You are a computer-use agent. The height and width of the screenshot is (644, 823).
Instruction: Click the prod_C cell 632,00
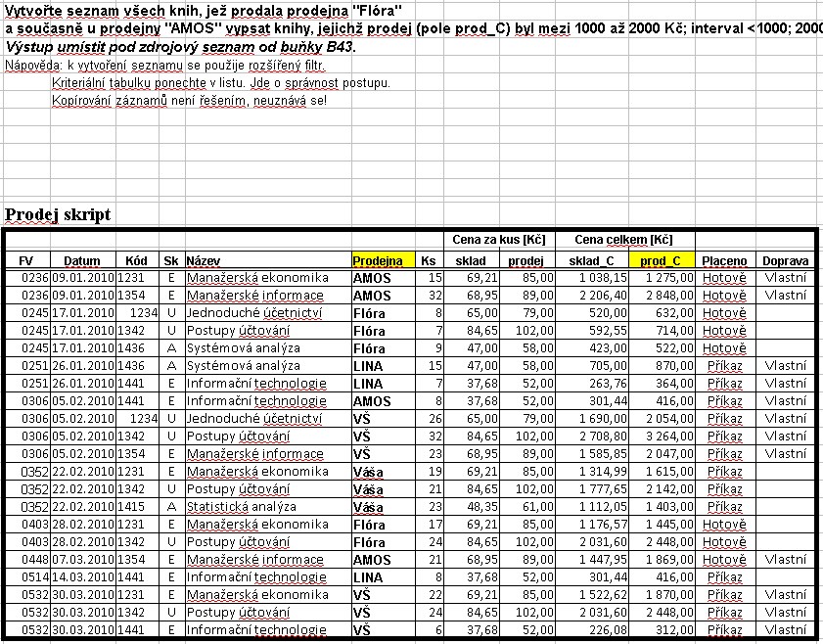coord(662,313)
